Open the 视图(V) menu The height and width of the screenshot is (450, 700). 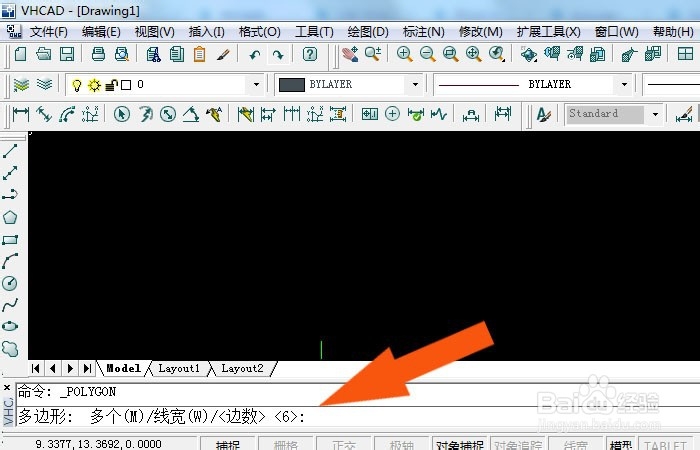point(154,32)
